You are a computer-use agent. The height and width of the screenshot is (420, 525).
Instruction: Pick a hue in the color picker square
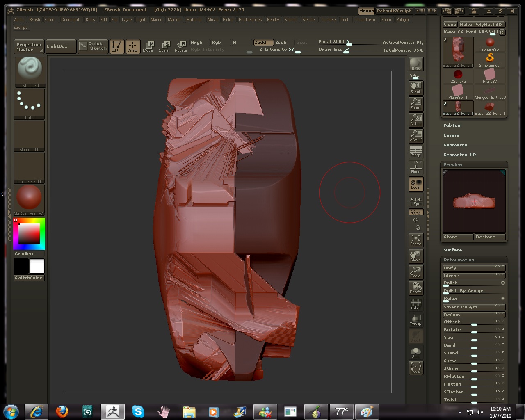point(30,234)
